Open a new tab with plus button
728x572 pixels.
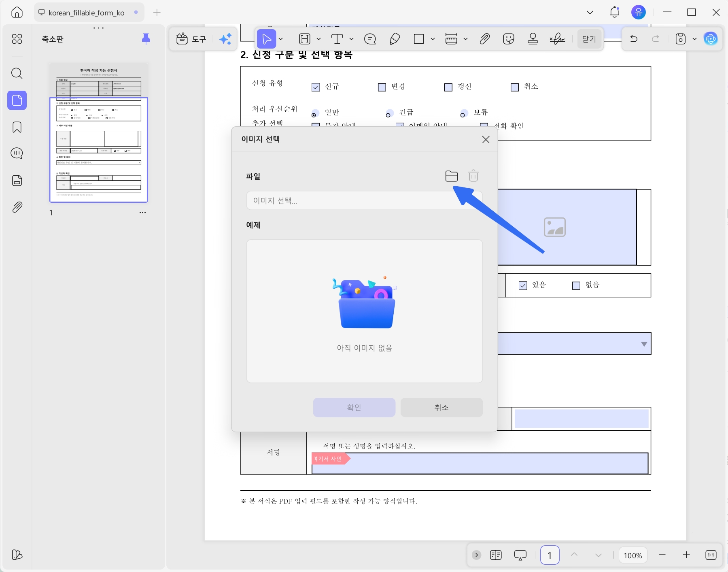click(x=157, y=13)
